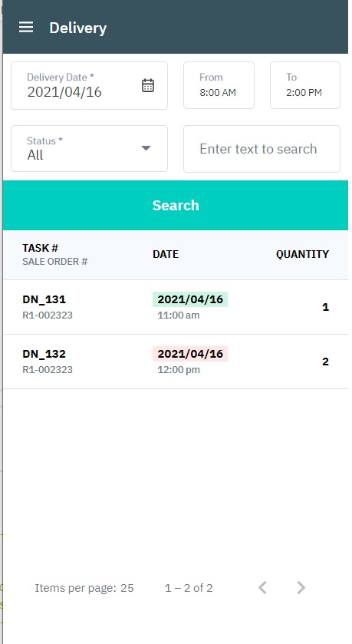Sort by the DATE column header
352x644 pixels.
pos(166,254)
